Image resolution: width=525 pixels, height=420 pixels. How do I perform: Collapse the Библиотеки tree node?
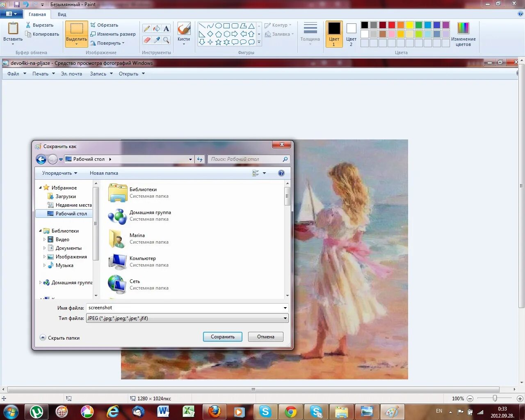click(40, 231)
